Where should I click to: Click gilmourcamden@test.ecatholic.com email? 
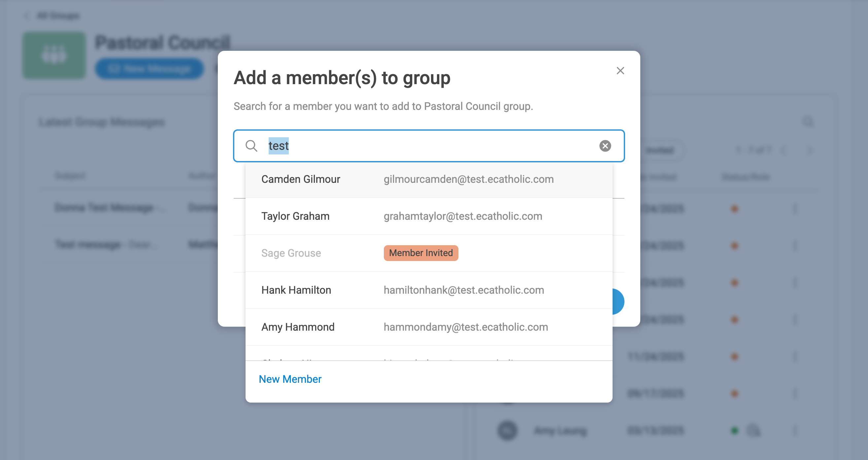coord(468,179)
